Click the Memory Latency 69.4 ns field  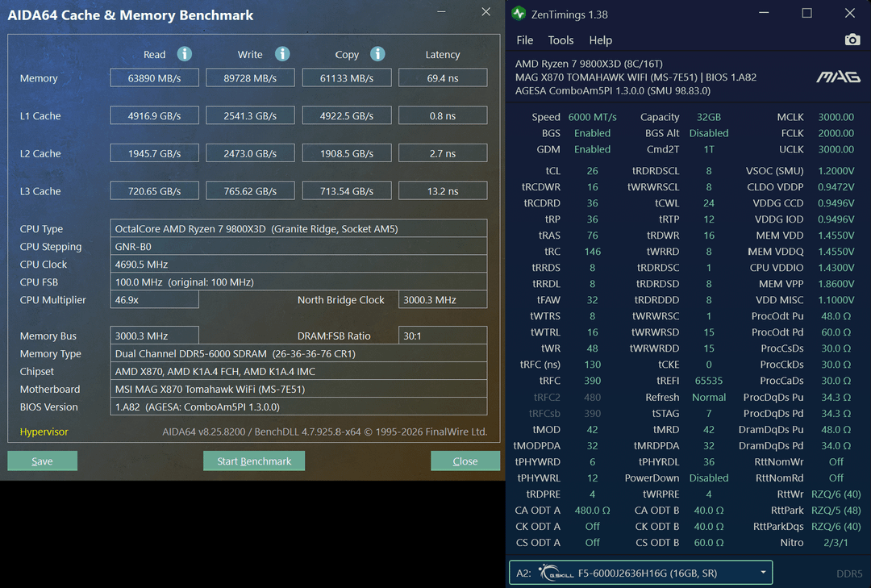443,77
